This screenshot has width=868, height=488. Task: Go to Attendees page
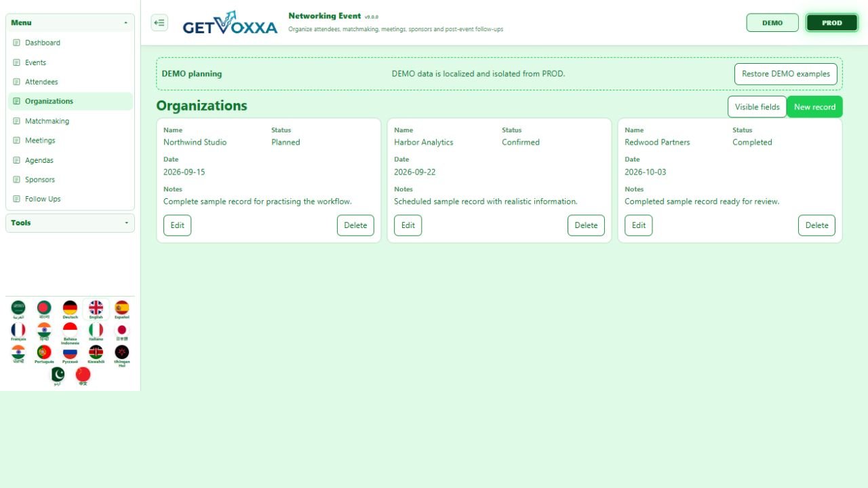point(70,82)
